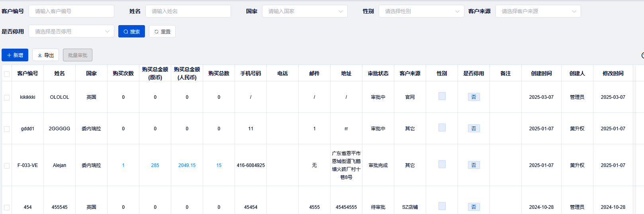Click the 姓名 name input field

pos(188,11)
